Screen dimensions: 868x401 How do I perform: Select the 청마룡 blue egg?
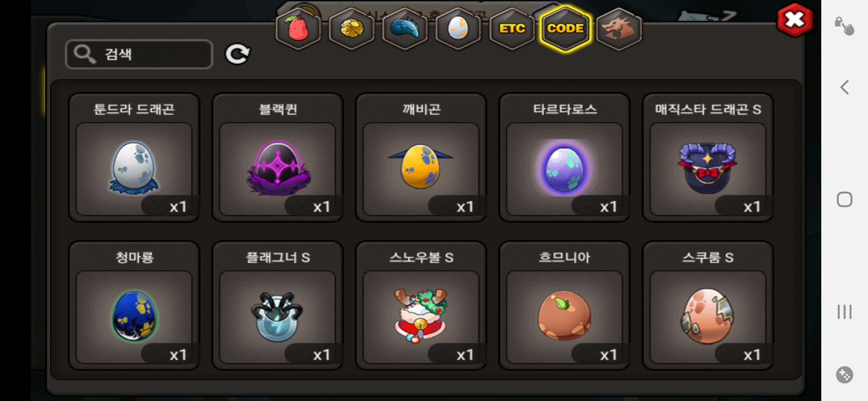(x=134, y=306)
